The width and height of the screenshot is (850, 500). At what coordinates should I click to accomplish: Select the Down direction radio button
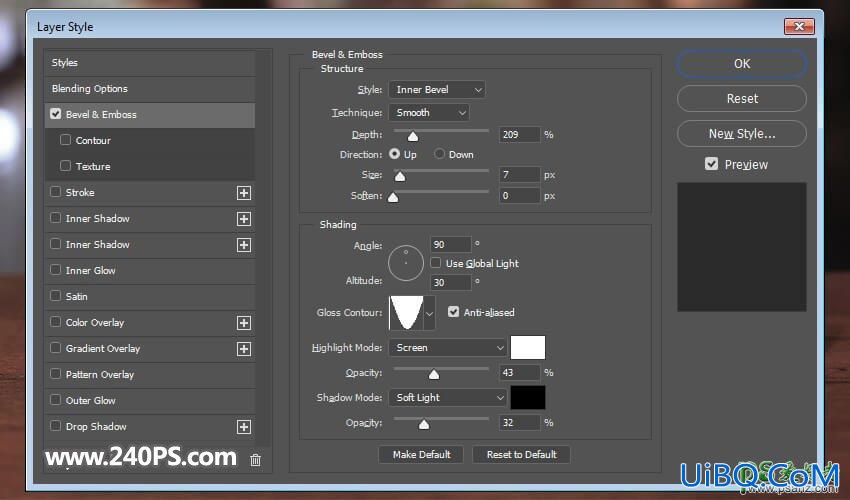pyautogui.click(x=440, y=154)
